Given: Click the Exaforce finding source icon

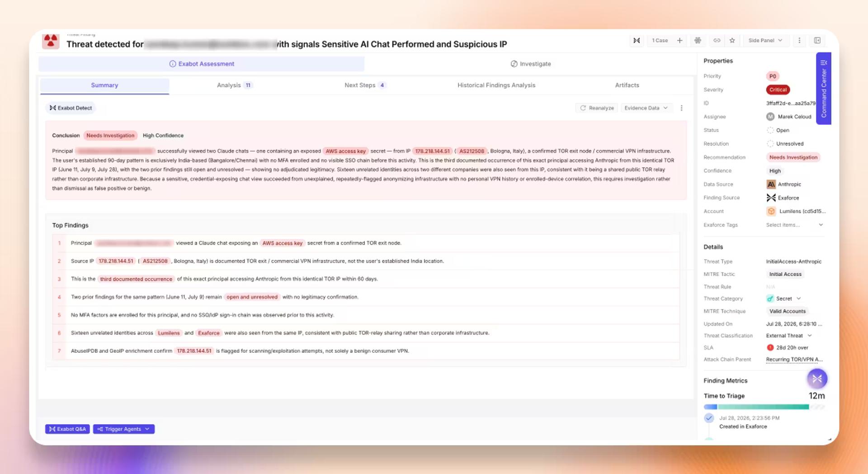Looking at the screenshot, I should [x=771, y=198].
